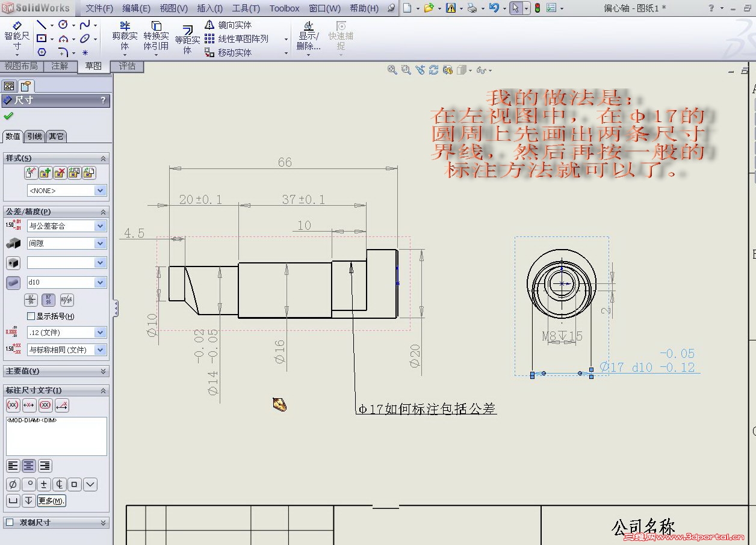
Task: Left-justify dimension text button
Action: coord(13,466)
